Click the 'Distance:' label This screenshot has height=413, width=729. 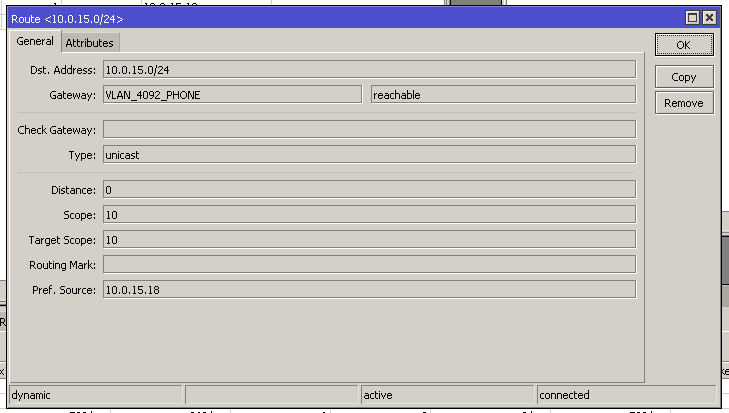point(73,190)
